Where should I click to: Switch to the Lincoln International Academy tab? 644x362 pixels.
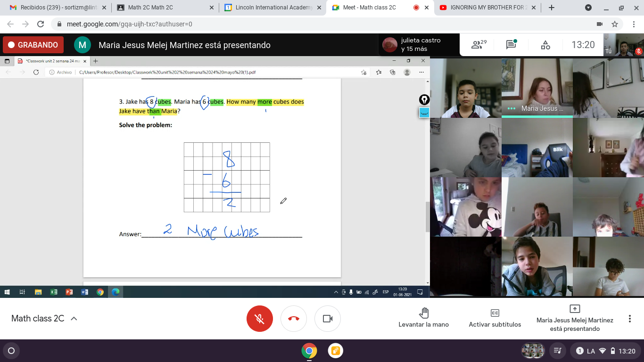[269, 8]
